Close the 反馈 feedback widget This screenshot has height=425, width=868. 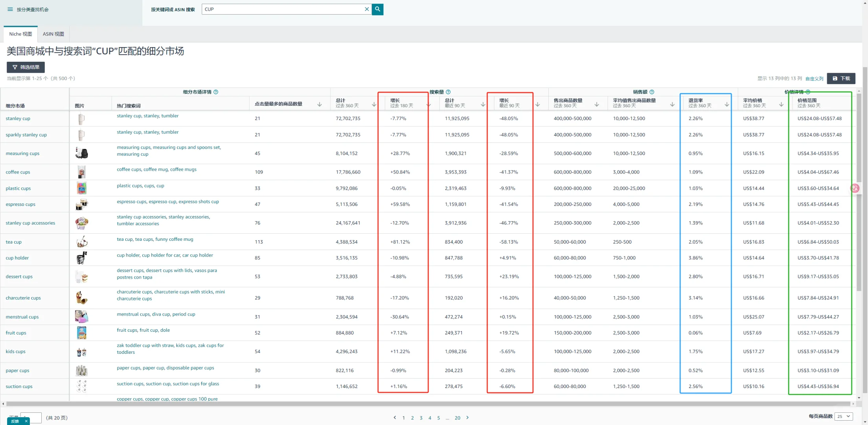[26, 421]
